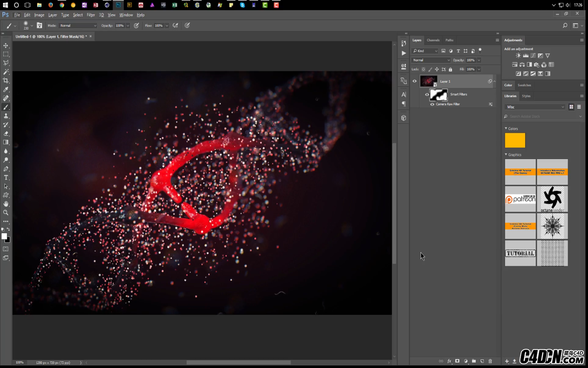This screenshot has width=588, height=368.
Task: Open the Image menu
Action: [39, 15]
